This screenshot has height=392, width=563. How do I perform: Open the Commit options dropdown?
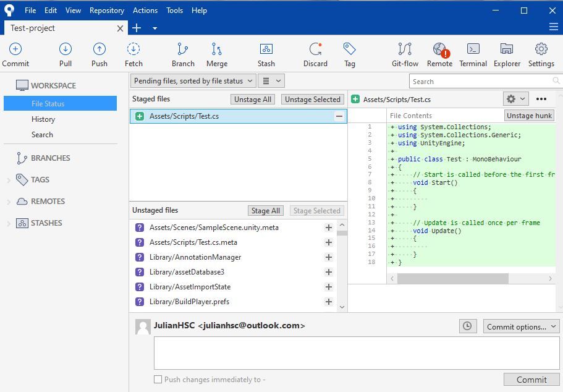click(x=521, y=326)
